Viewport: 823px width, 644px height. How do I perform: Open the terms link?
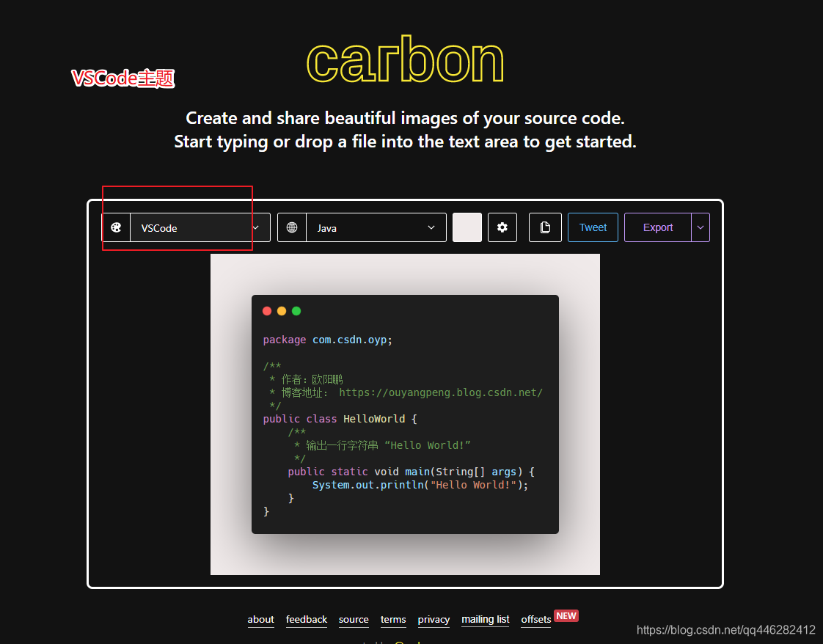click(x=393, y=619)
